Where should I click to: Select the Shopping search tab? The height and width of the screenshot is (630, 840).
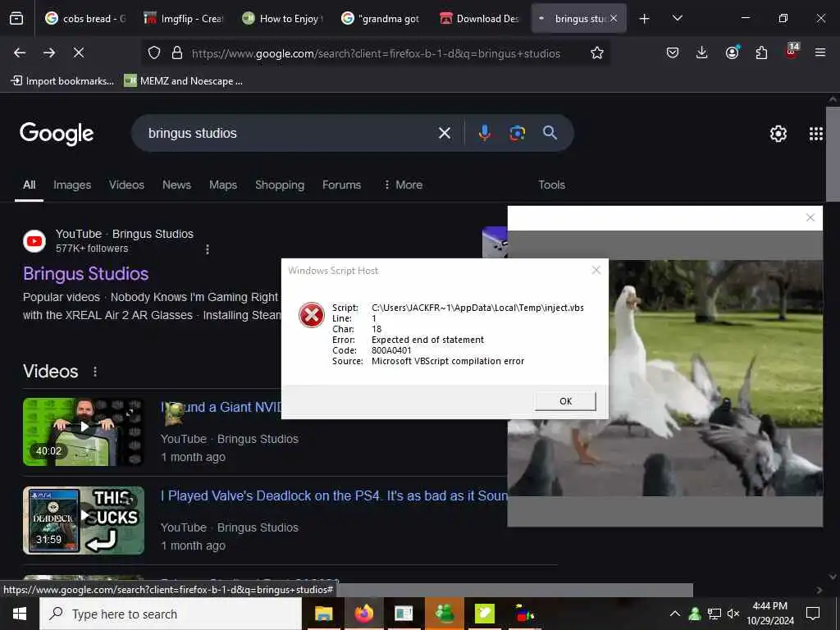[x=280, y=185]
